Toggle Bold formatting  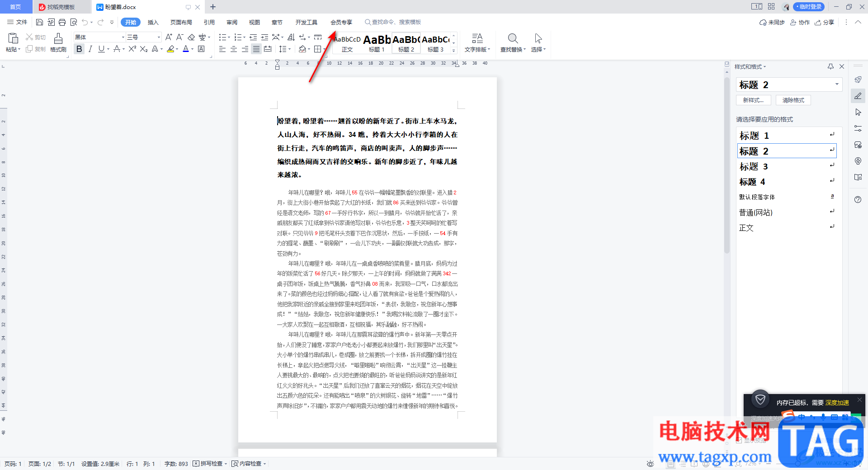[x=79, y=49]
